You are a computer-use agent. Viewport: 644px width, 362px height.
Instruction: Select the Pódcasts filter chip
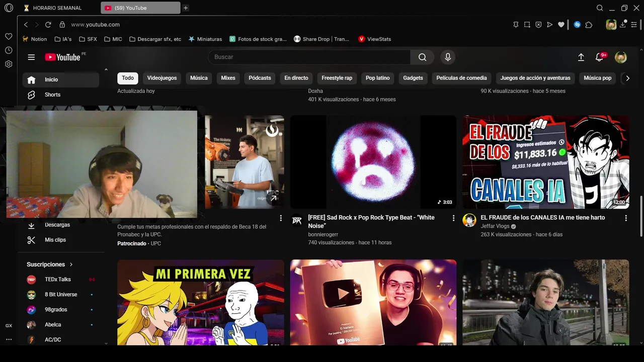pyautogui.click(x=260, y=78)
